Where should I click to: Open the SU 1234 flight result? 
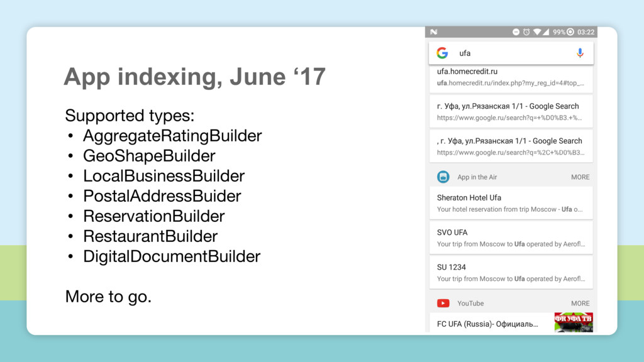(x=511, y=273)
